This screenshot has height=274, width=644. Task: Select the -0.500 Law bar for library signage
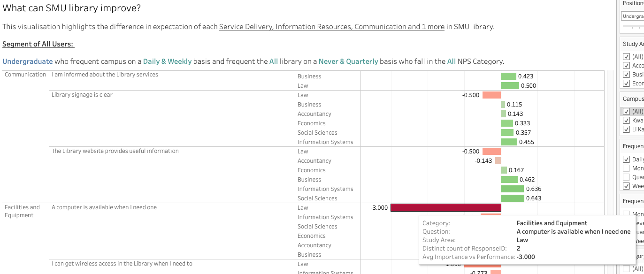(492, 95)
